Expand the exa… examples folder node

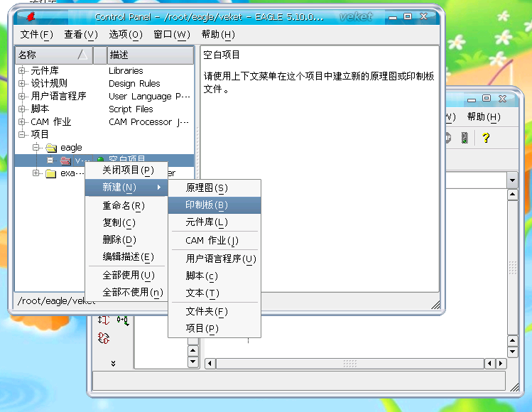coord(36,173)
